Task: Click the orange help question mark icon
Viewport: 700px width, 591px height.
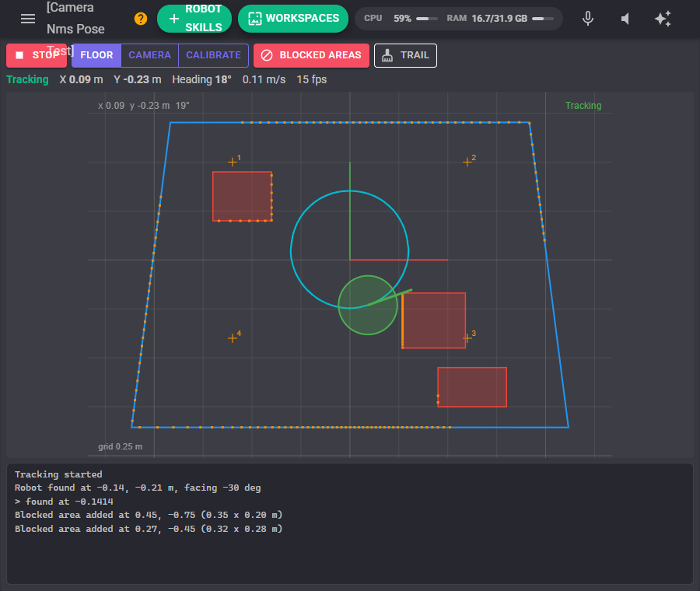Action: (141, 19)
